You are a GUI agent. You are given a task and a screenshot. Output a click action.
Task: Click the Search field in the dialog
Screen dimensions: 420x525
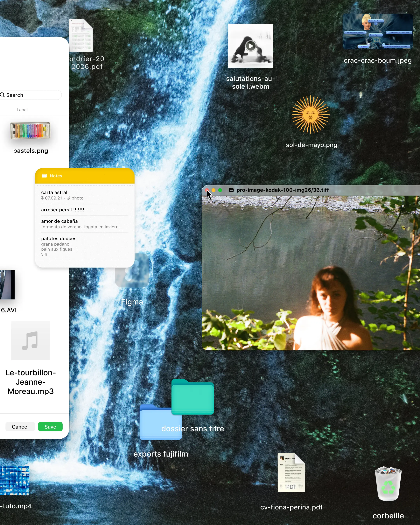[x=31, y=95]
